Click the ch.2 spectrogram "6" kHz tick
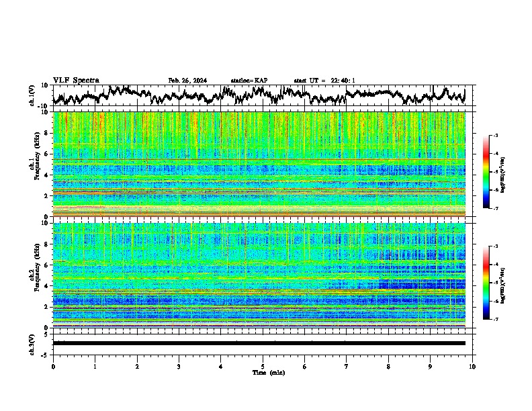Screen dimensions: 532x411 pos(46,265)
